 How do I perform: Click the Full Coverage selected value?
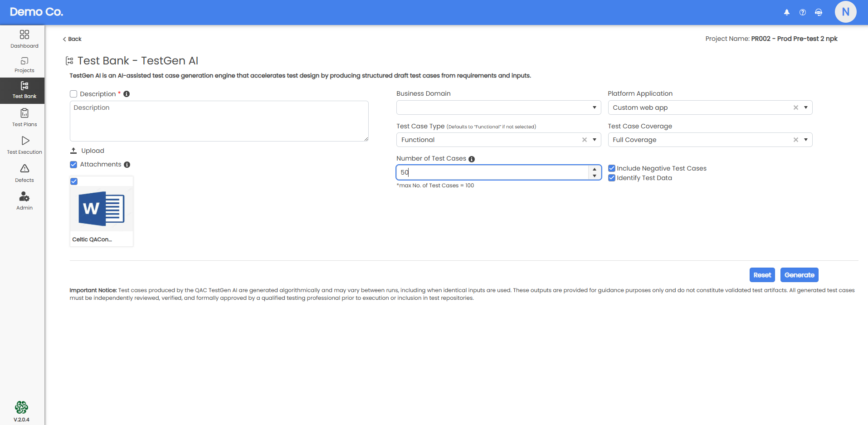(634, 140)
